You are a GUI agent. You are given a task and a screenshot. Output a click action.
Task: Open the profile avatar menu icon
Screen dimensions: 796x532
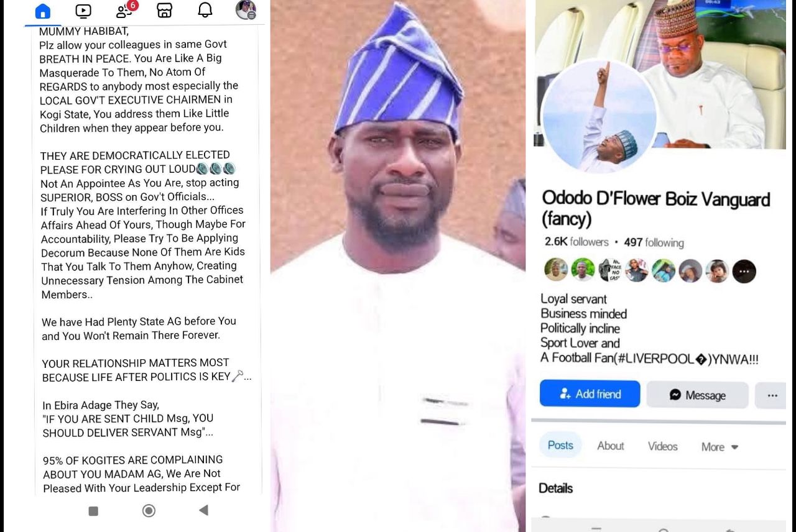(x=246, y=10)
